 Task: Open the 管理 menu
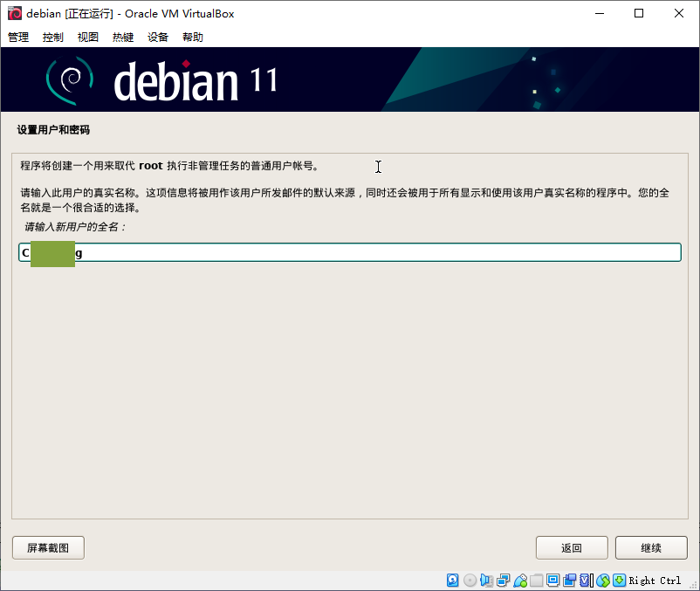(x=18, y=37)
